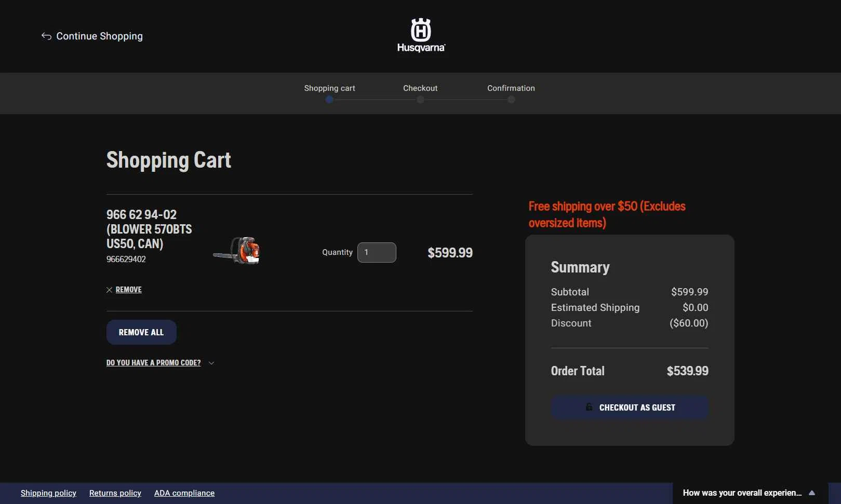Expand the feedback survey arrow
Screen dimensions: 841x504
[x=812, y=493]
